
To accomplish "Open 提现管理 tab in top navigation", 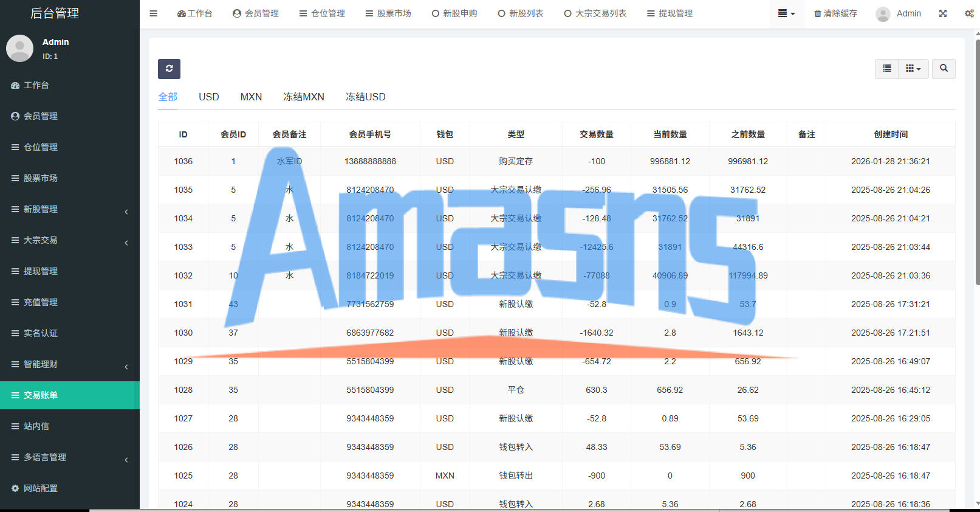I will (x=670, y=13).
